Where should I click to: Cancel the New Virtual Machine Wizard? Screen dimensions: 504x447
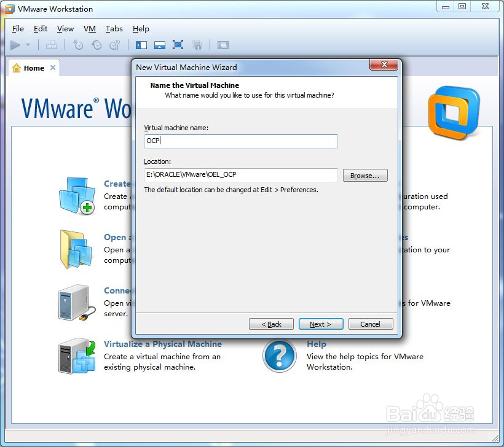pos(371,324)
